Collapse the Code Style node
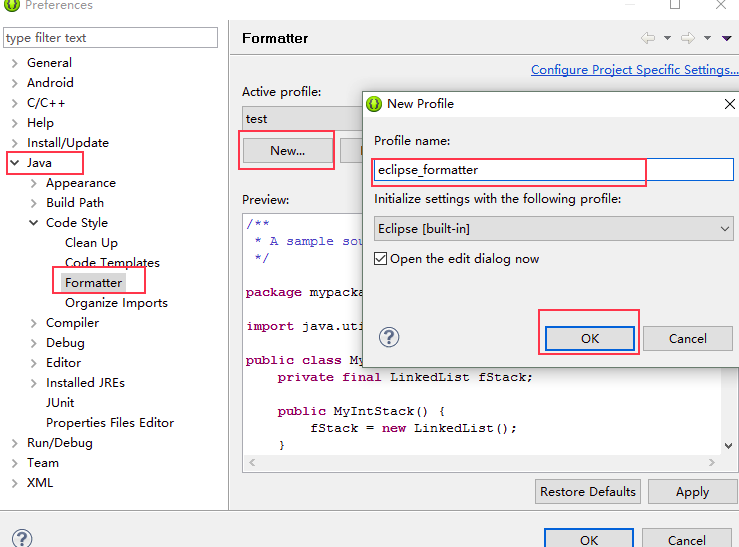The height and width of the screenshot is (547, 739). (33, 222)
